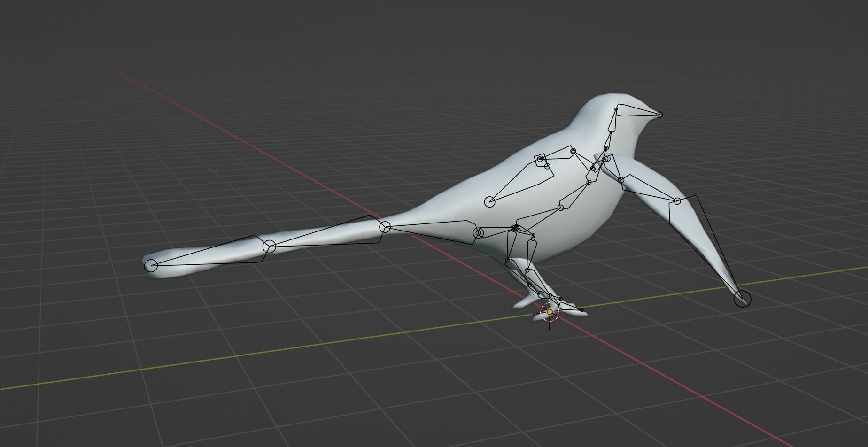Screen dimensions: 868x447
Task: Click the large joint circle at the extended wing tip
Action: point(742,298)
